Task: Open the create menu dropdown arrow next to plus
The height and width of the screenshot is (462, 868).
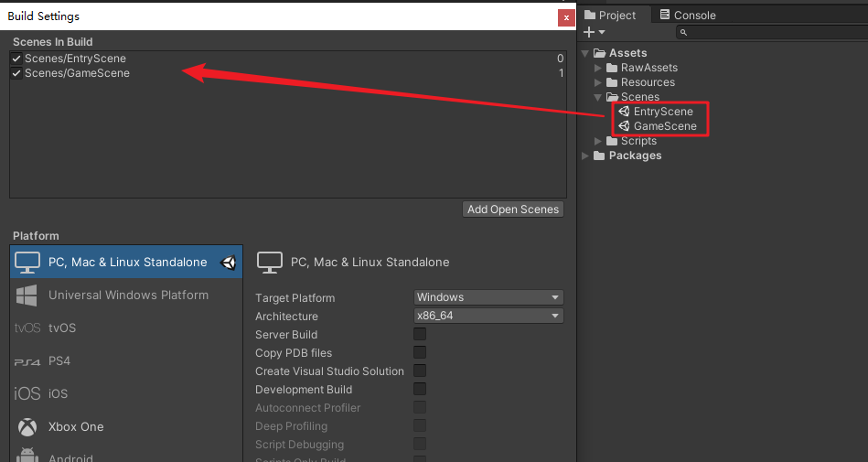Action: pos(602,32)
